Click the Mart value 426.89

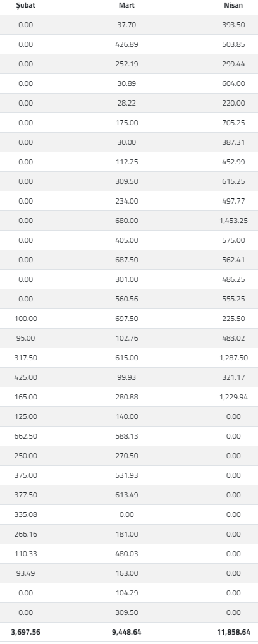click(x=126, y=44)
